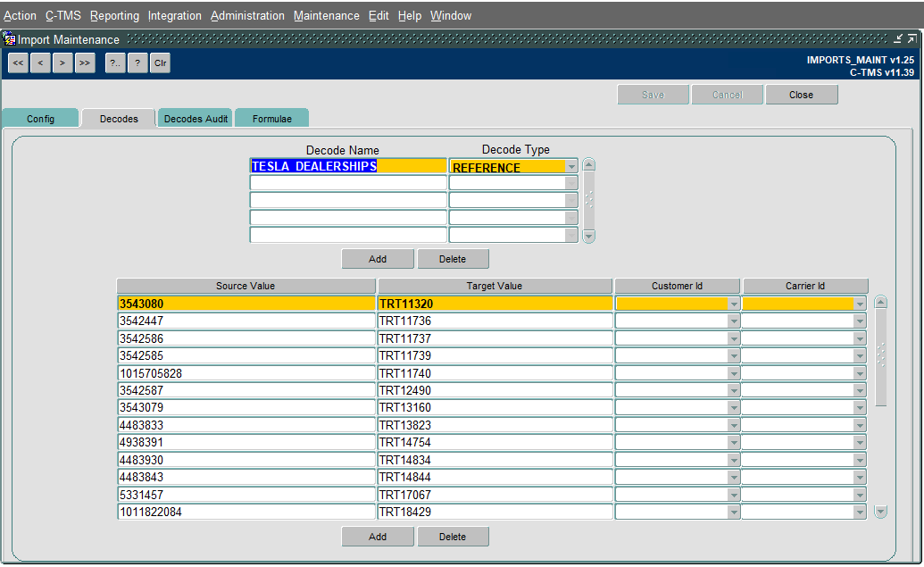This screenshot has width=924, height=567.
Task: Click the Source Value field 1015705828
Action: tap(246, 373)
